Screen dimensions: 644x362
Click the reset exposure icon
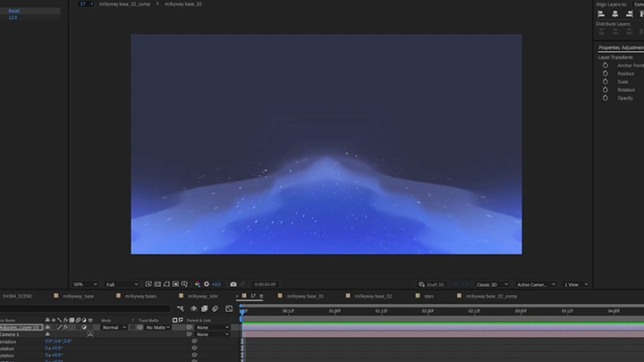pos(207,284)
